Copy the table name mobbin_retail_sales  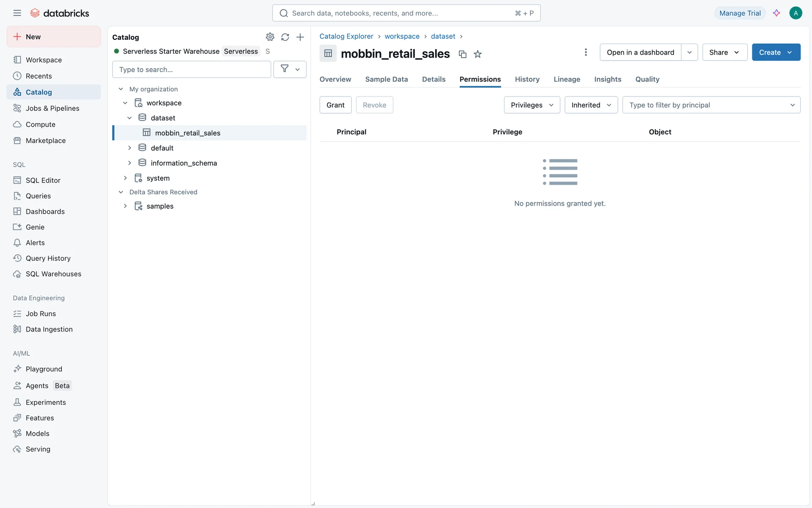pyautogui.click(x=463, y=54)
